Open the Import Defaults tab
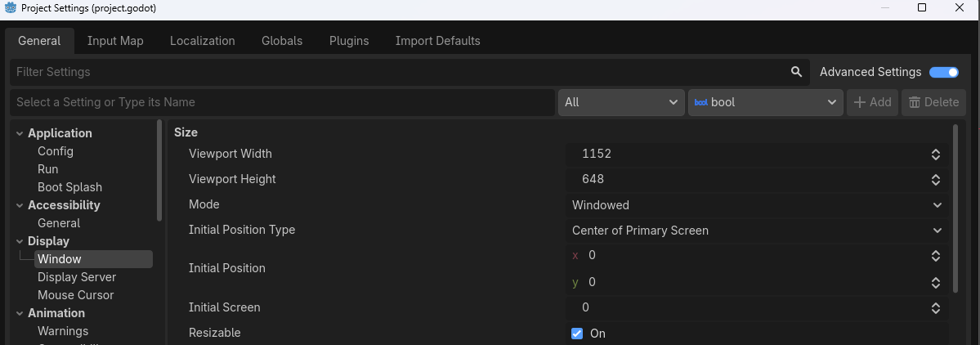980x345 pixels. click(x=437, y=41)
